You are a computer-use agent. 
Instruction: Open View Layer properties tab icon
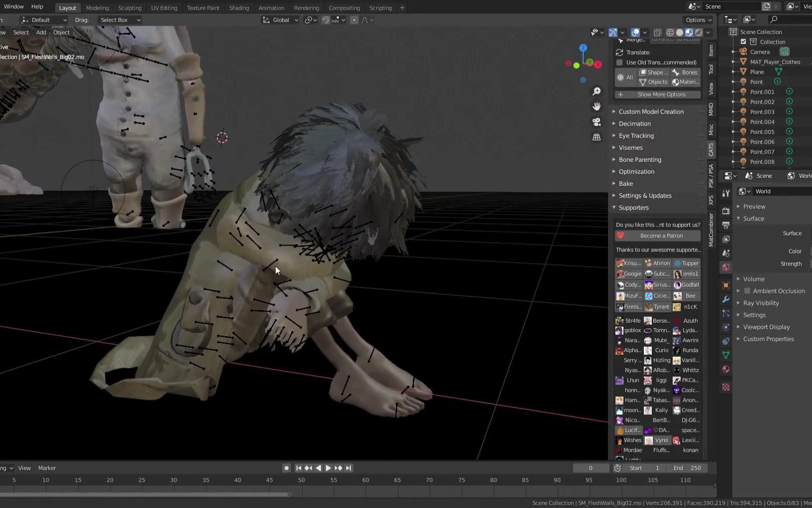[x=726, y=239]
